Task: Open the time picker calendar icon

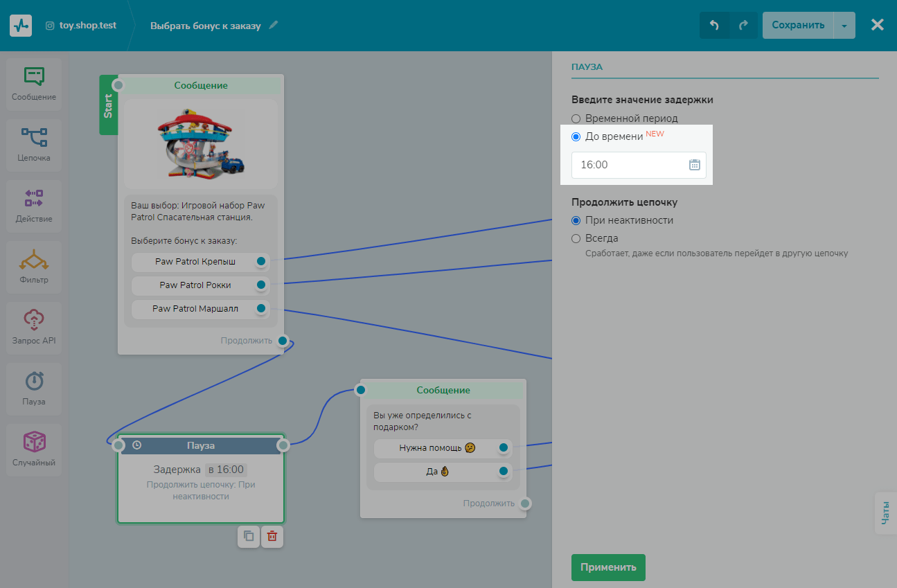Action: [x=695, y=165]
